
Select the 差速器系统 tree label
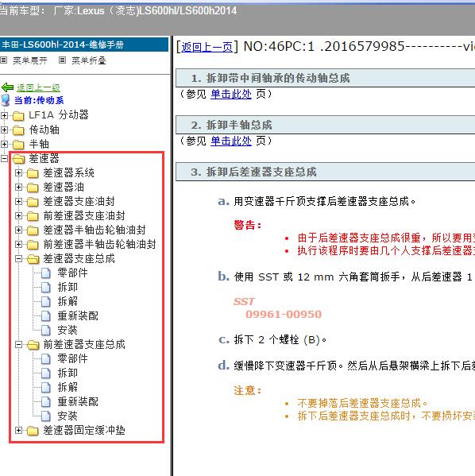pos(68,173)
